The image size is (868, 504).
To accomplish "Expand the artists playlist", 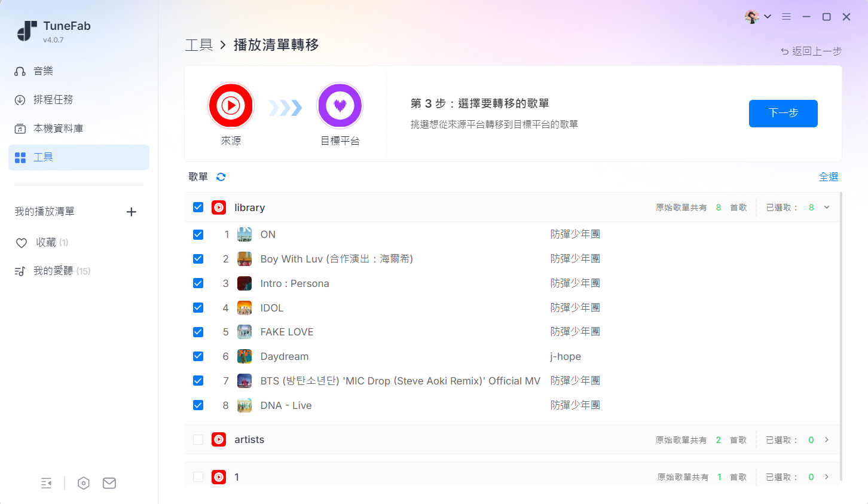I will pos(827,439).
